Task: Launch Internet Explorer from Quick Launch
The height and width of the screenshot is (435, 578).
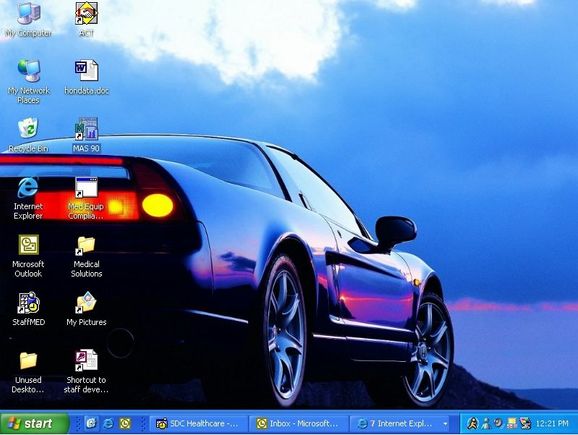Action: click(x=108, y=424)
